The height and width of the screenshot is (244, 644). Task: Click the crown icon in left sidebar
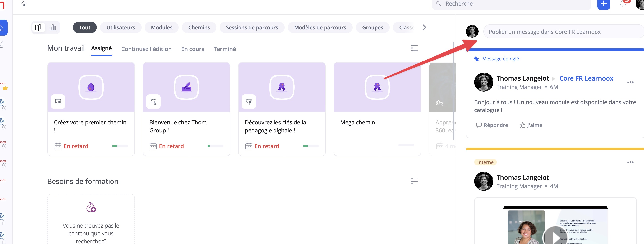tap(5, 88)
